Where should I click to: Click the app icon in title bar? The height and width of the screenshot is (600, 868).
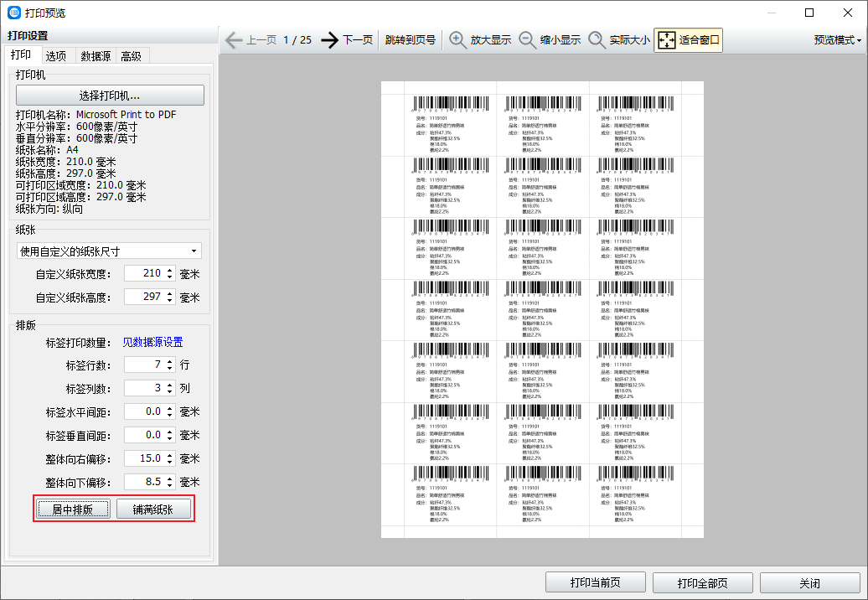(x=14, y=13)
